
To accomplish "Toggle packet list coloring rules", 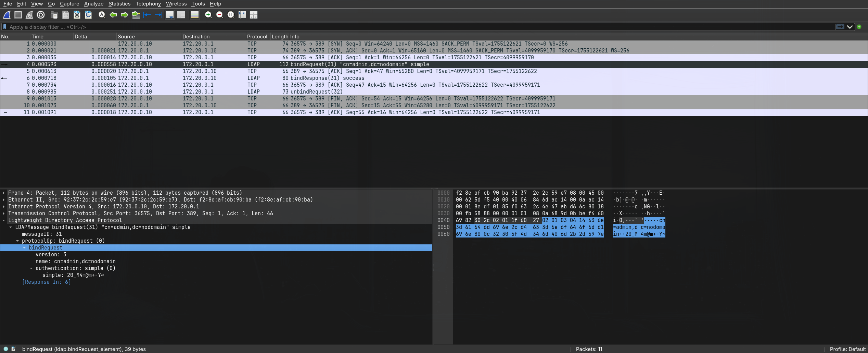I will tap(195, 15).
